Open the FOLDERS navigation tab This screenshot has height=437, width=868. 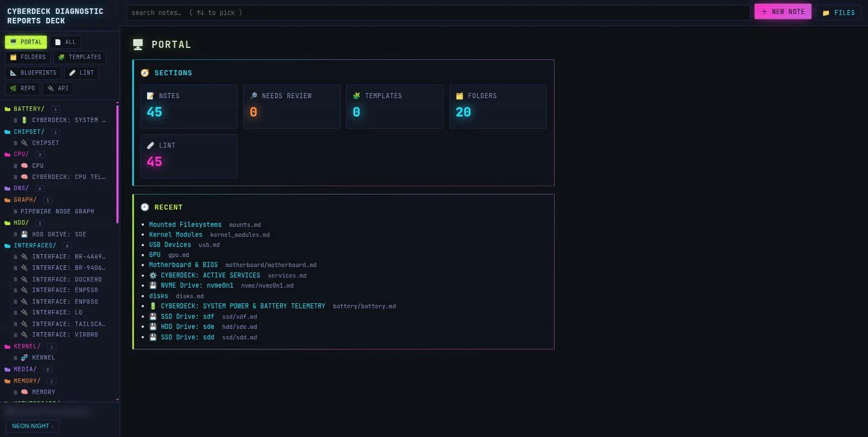tap(28, 57)
